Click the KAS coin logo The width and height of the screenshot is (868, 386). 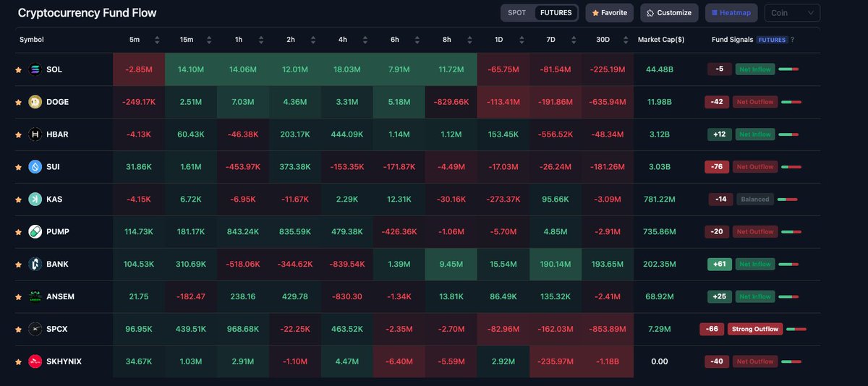click(x=35, y=200)
